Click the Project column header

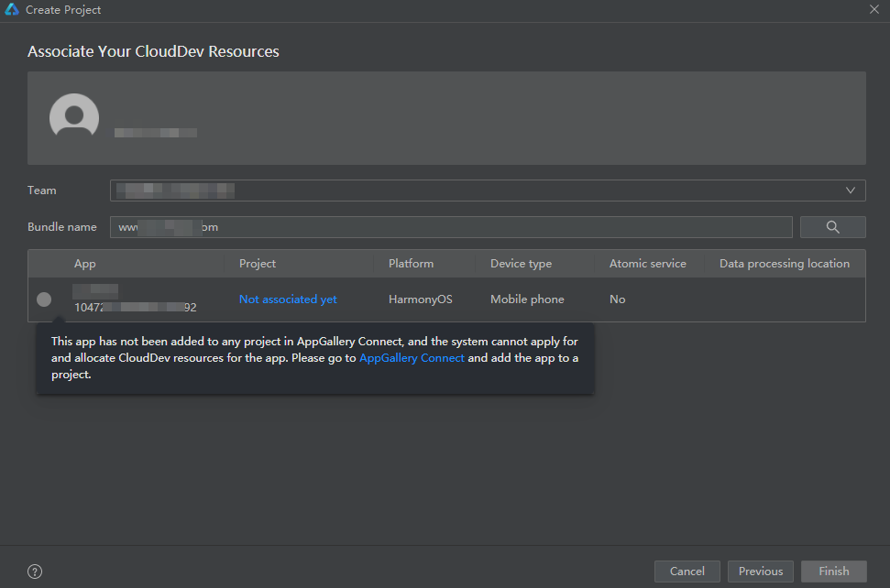coord(258,264)
